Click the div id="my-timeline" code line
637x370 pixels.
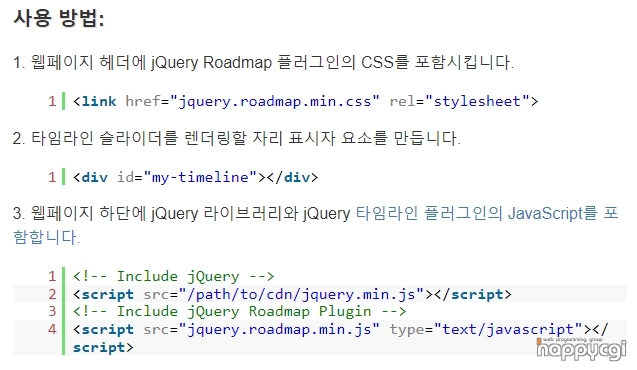(195, 177)
